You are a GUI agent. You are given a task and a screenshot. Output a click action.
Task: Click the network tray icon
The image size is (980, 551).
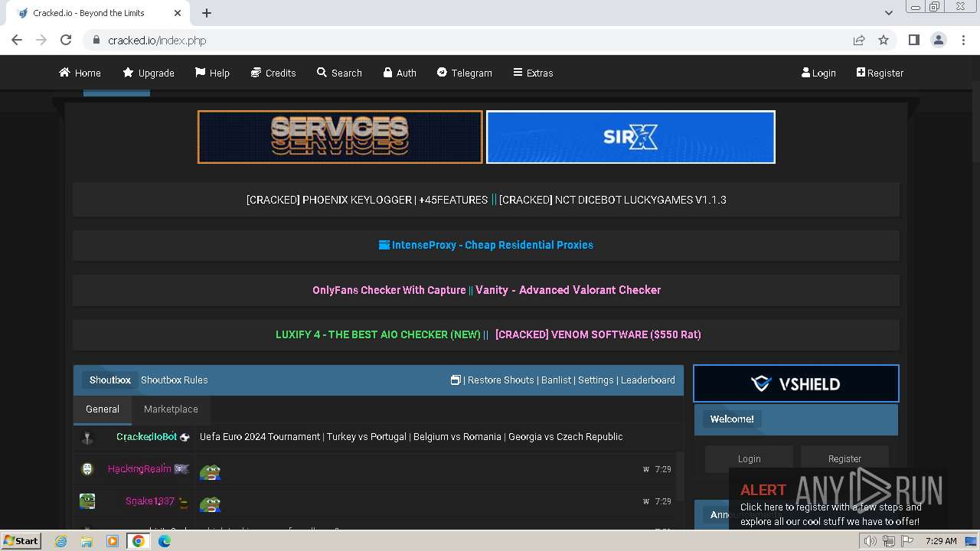tap(889, 541)
